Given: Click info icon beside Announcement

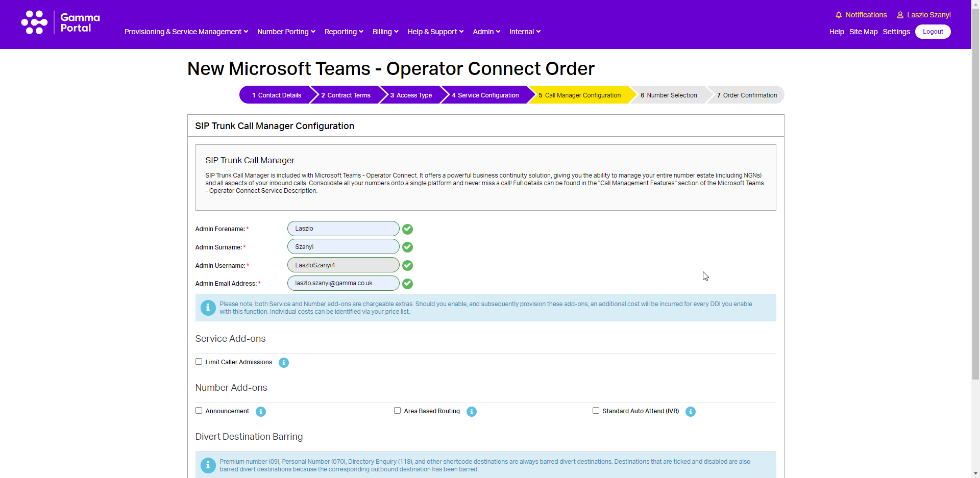Looking at the screenshot, I should tap(261, 412).
